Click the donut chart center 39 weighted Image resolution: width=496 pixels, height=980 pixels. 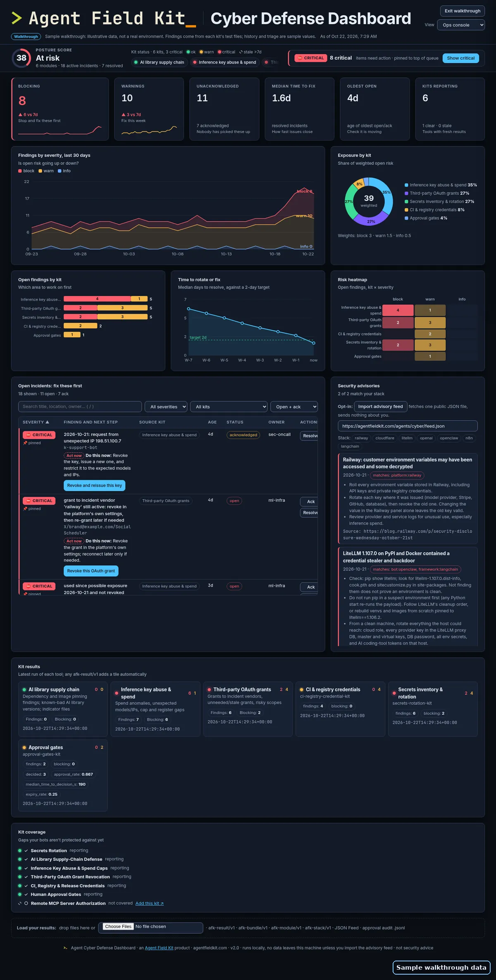369,201
